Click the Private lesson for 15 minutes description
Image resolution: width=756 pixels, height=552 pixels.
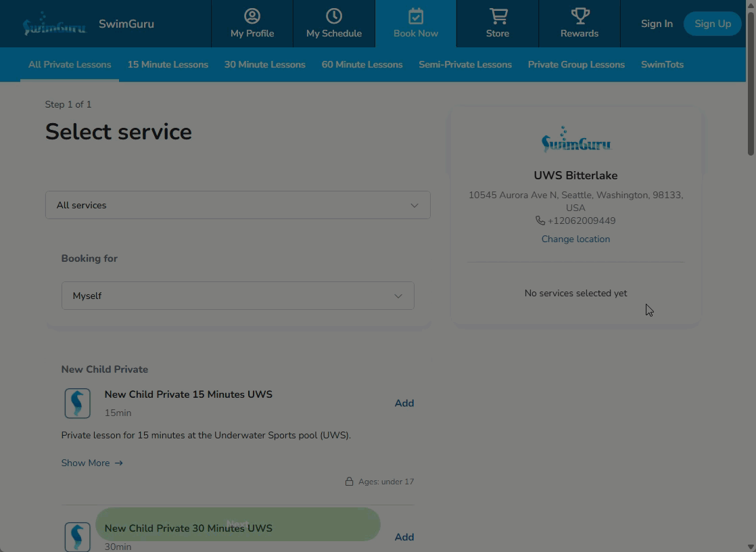(206, 435)
